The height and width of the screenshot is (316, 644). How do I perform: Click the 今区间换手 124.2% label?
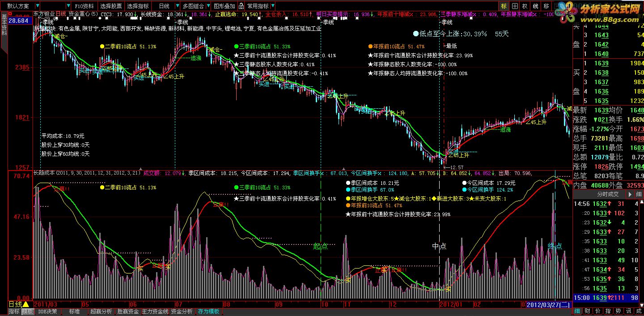[487, 190]
